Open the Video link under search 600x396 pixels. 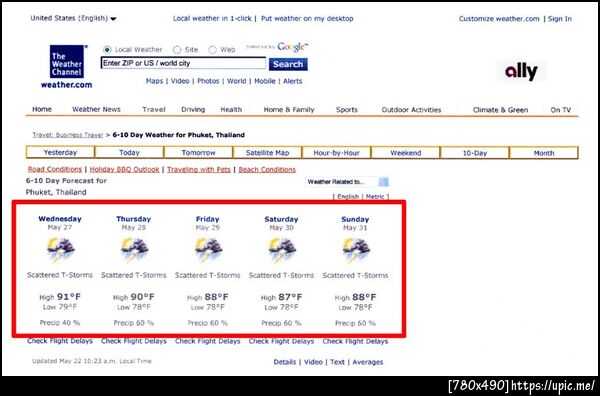click(x=180, y=81)
